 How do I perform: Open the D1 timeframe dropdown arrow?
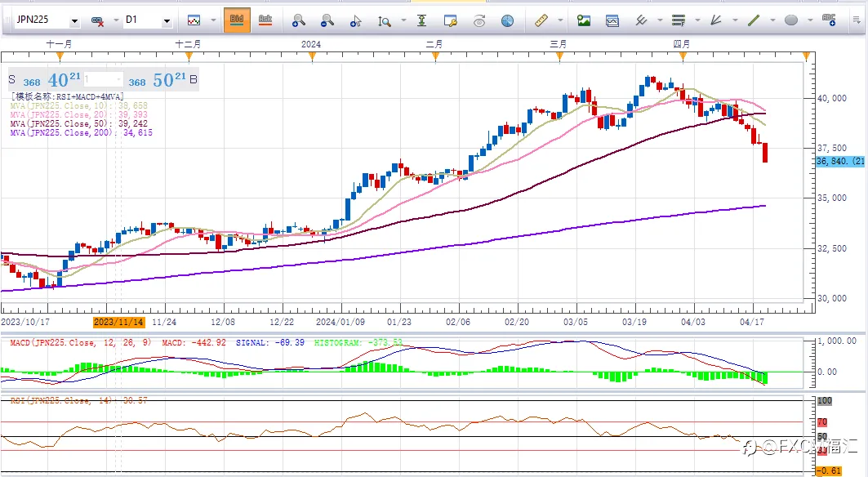[167, 21]
